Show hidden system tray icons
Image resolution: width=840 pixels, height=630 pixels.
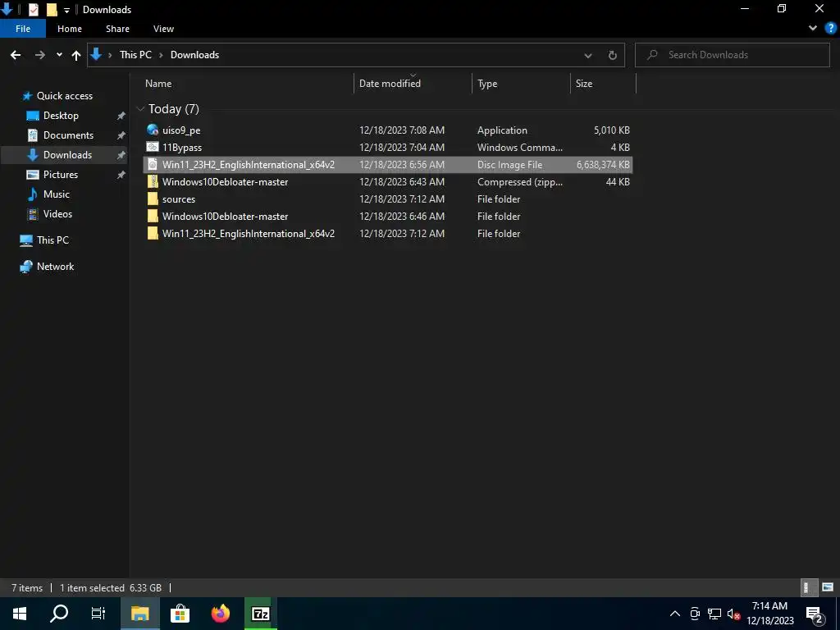point(675,614)
